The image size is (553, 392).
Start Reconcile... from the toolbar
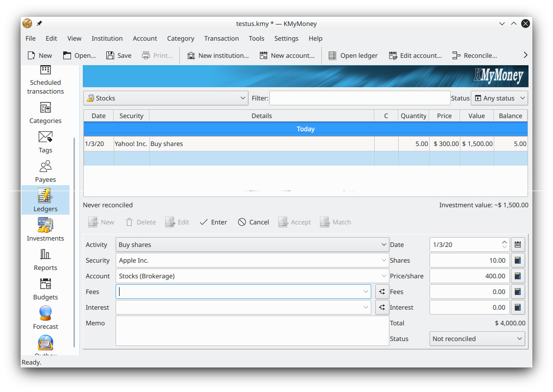(475, 55)
